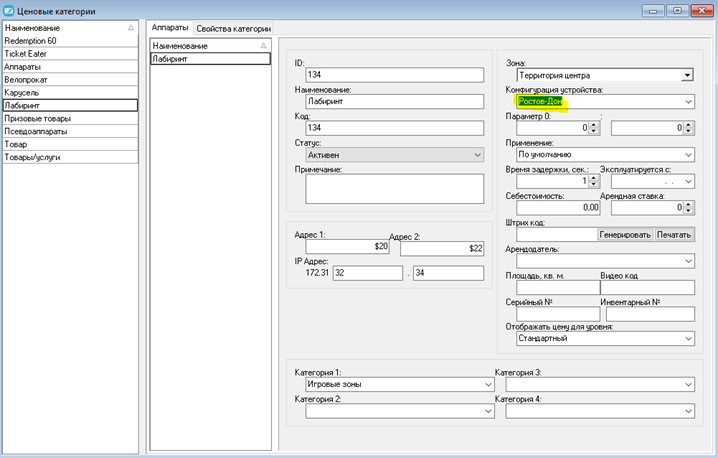Click the Адрес 2 field

point(442,248)
